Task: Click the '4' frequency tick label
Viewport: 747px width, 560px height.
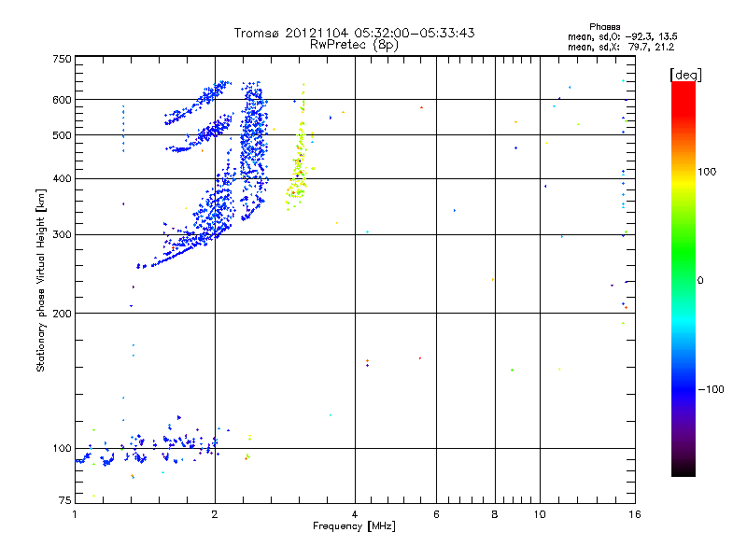Action: pos(355,514)
